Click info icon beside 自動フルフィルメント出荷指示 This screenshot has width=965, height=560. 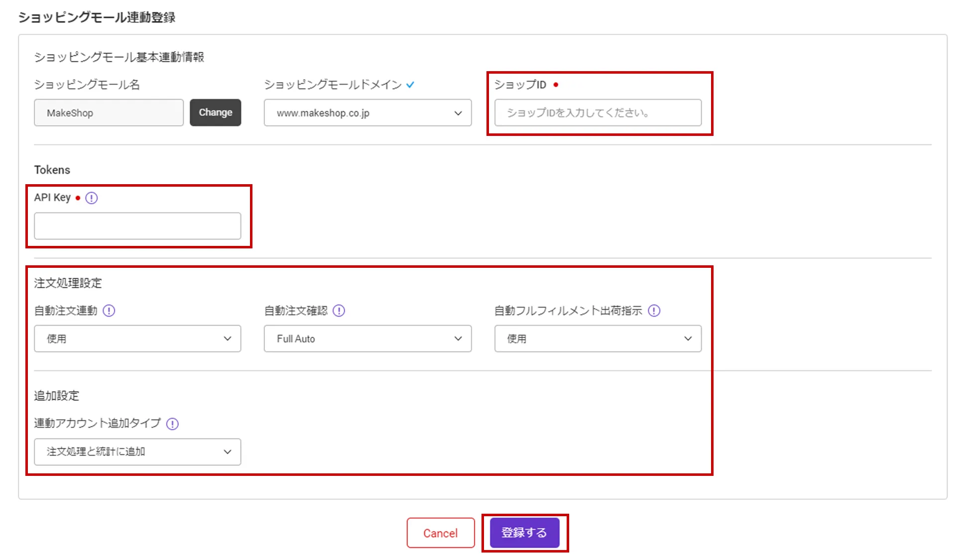[x=654, y=311]
